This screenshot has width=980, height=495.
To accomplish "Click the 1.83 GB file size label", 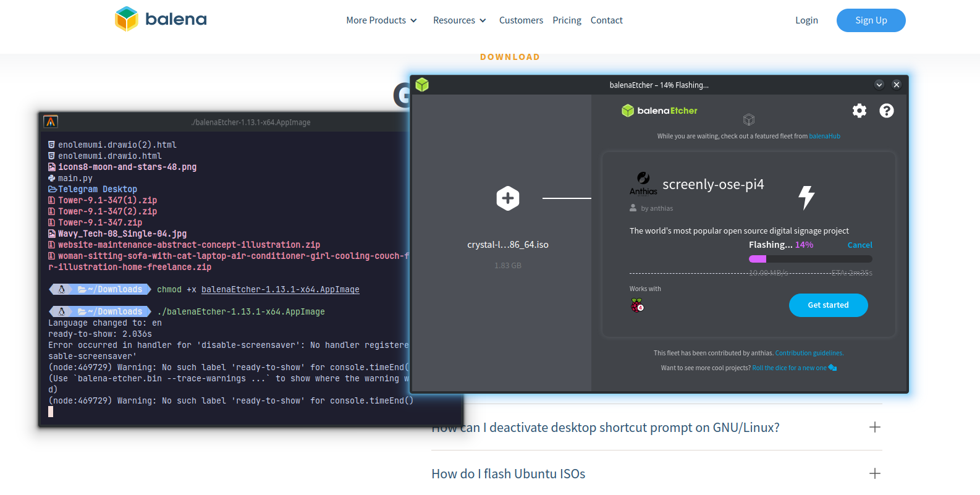I will [x=508, y=266].
